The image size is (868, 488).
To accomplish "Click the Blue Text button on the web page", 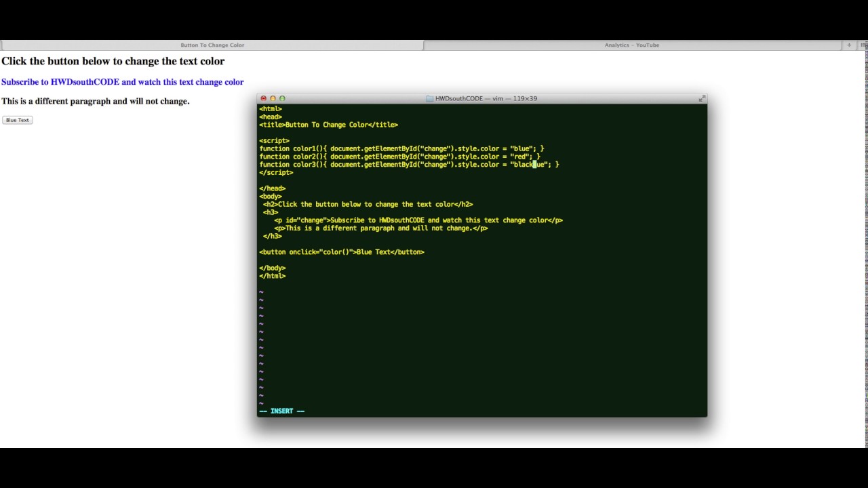I will pyautogui.click(x=18, y=120).
